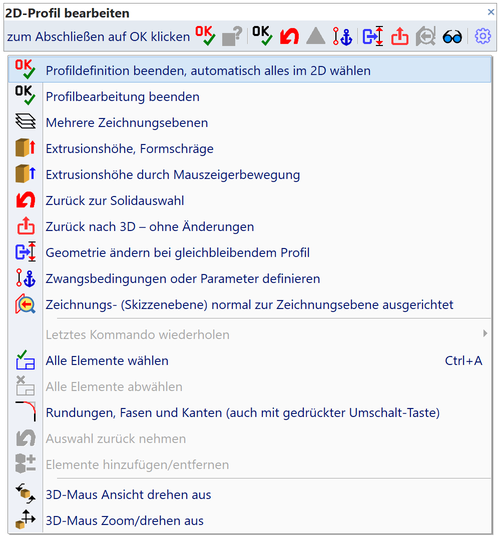This screenshot has height=542, width=500.
Task: Click the blue geometry change toolbar icon
Action: [x=372, y=36]
